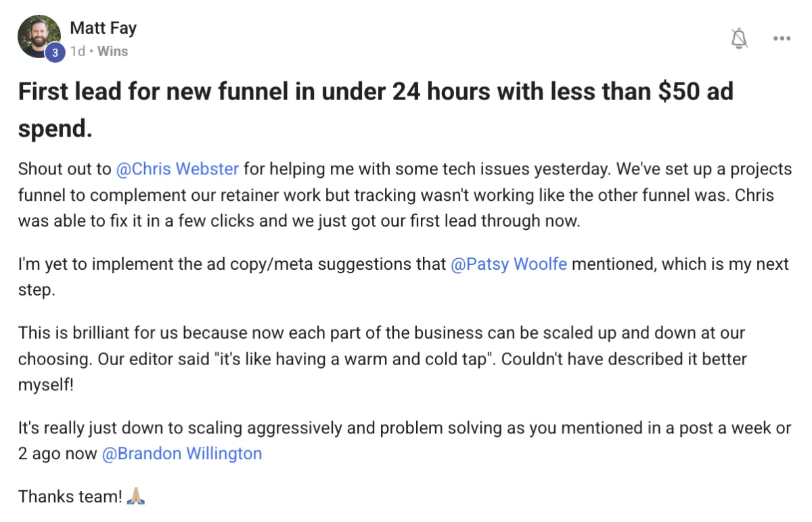812x522 pixels.
Task: Open the Wins category
Action: point(112,51)
